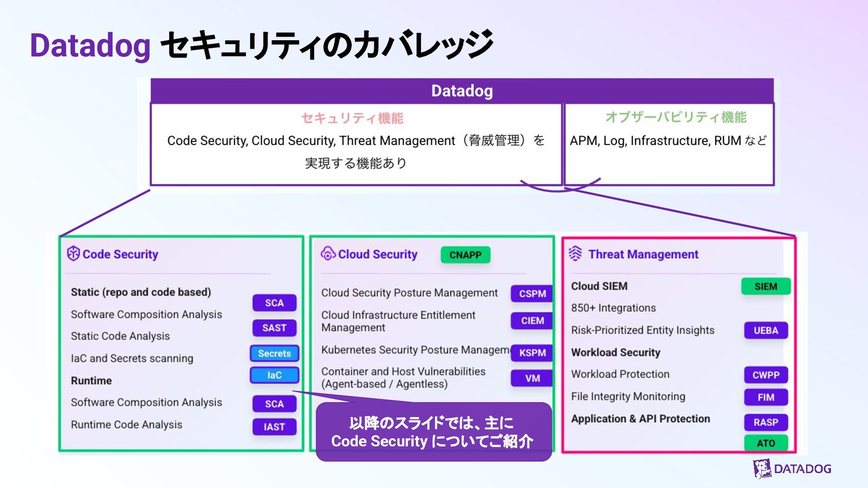This screenshot has height=488, width=868.
Task: Click the CIEM badge
Action: tap(532, 321)
